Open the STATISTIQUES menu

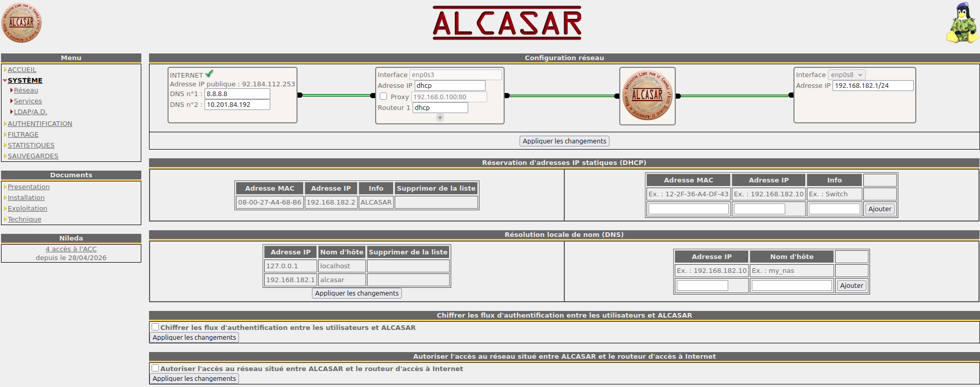[31, 145]
